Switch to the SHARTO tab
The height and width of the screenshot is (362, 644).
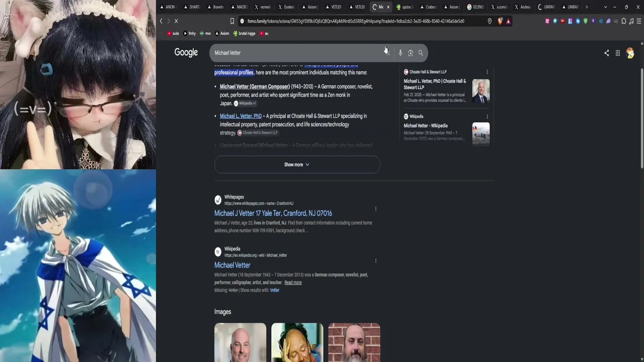pos(192,7)
